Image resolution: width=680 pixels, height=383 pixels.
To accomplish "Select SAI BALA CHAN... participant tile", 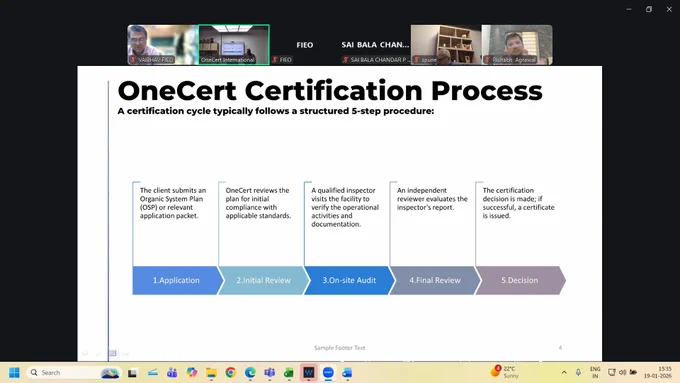I will tap(375, 45).
